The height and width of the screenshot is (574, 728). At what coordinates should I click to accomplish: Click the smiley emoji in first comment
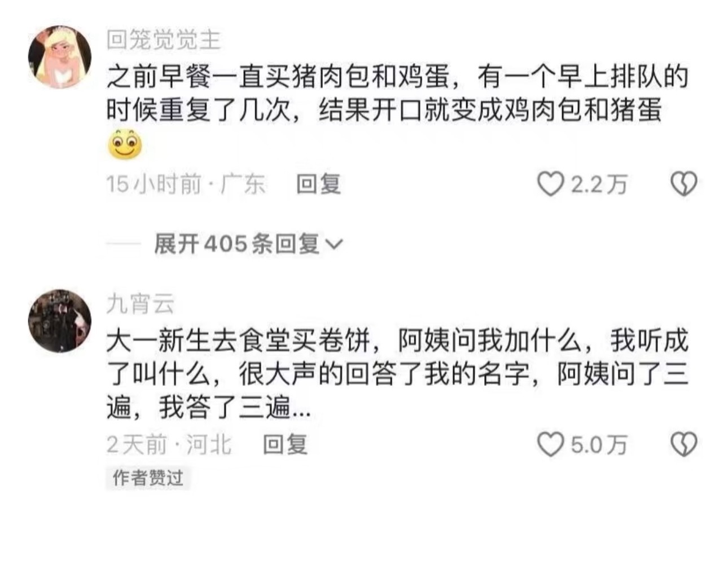point(125,144)
